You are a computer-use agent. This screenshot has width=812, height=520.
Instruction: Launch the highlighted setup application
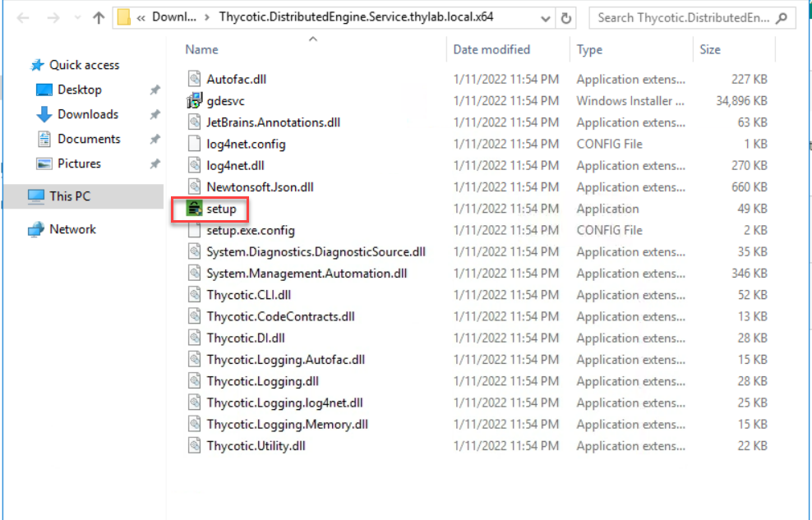[x=218, y=209]
